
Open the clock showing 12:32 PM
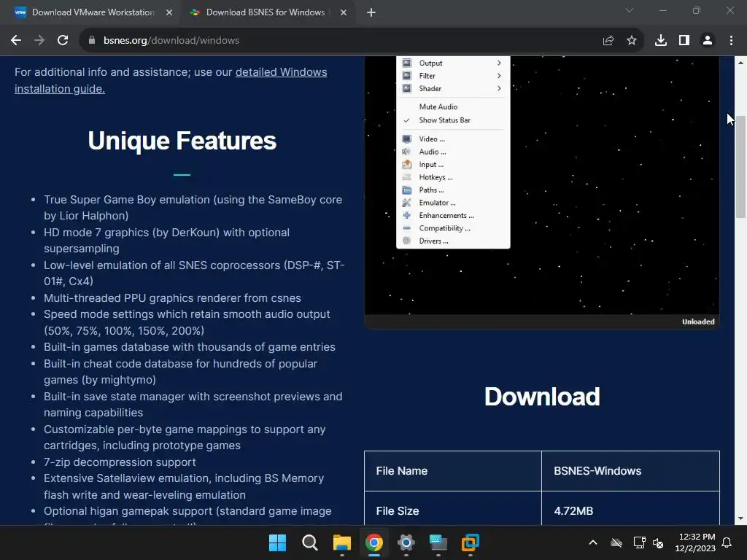coord(695,542)
